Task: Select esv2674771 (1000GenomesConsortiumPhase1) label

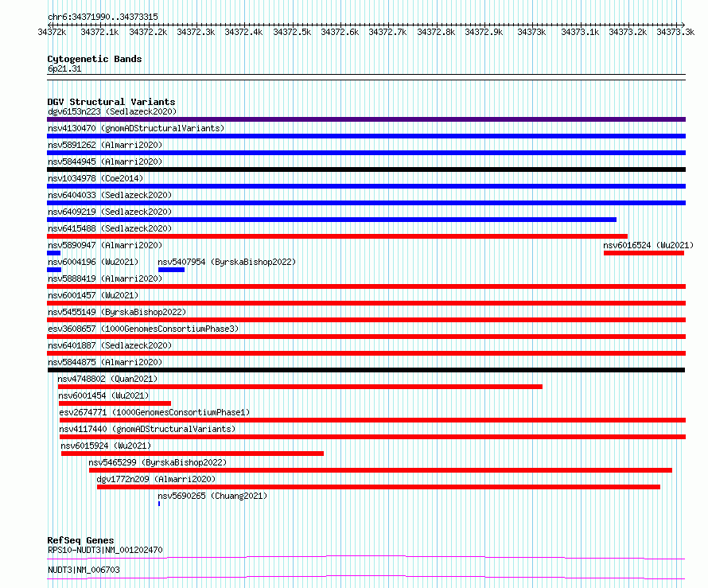Action: (x=154, y=412)
